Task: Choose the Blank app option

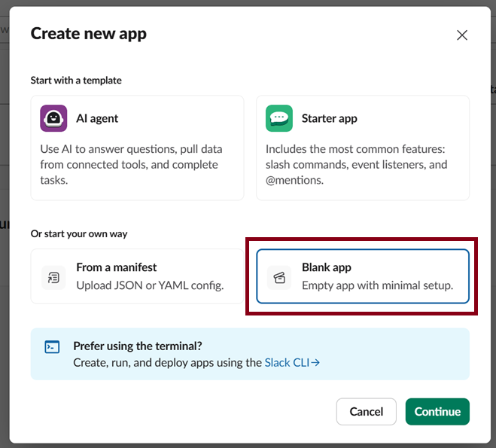Action: point(363,276)
